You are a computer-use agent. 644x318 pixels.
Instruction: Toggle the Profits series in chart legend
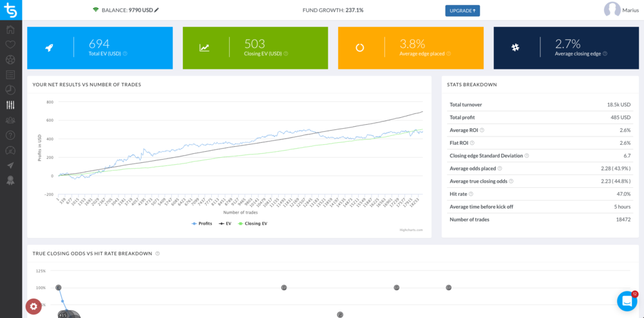click(202, 223)
